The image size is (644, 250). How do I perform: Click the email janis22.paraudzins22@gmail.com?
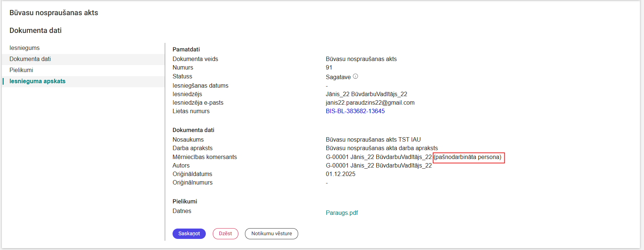(x=370, y=103)
